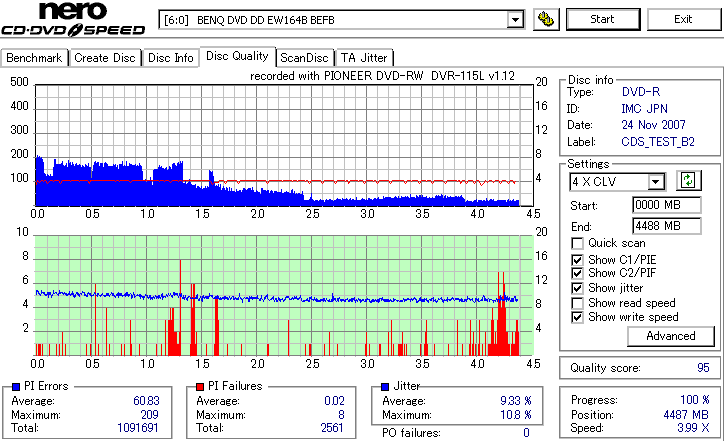Expand the 4 X CLV speed dropdown

(x=655, y=182)
